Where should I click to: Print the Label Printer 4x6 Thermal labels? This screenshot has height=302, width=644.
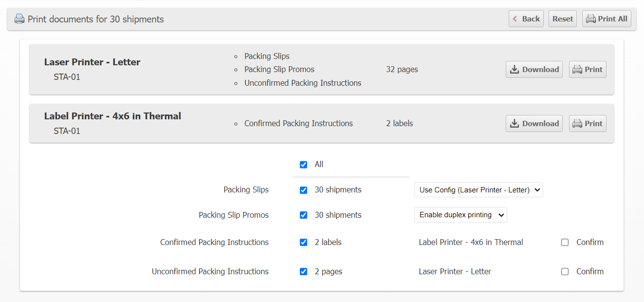coord(588,124)
